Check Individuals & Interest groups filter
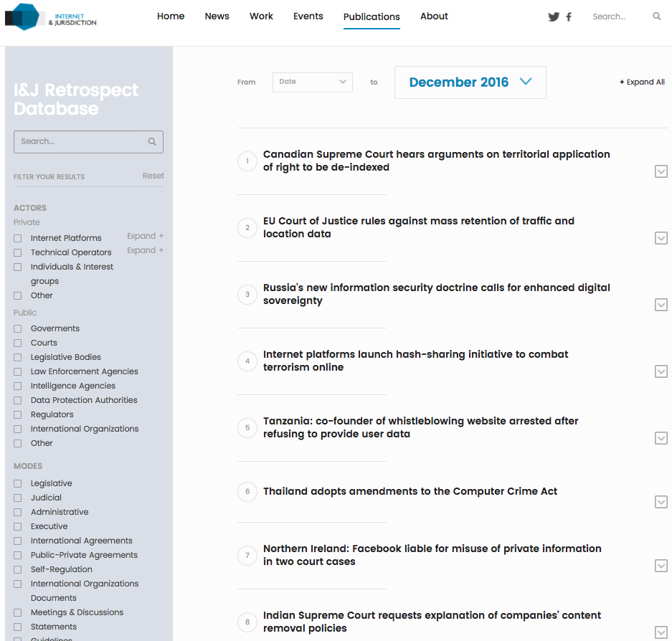 [18, 267]
